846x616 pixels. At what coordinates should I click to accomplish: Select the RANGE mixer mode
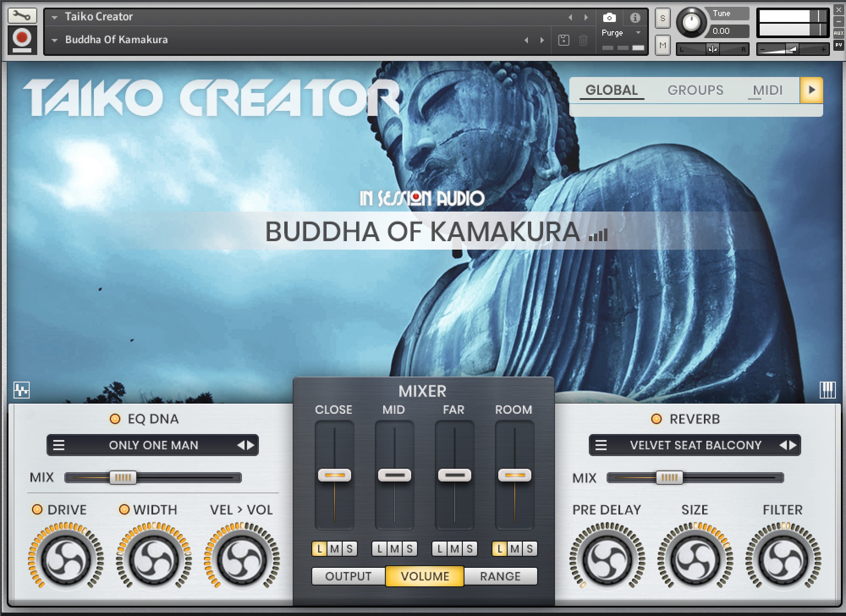500,576
